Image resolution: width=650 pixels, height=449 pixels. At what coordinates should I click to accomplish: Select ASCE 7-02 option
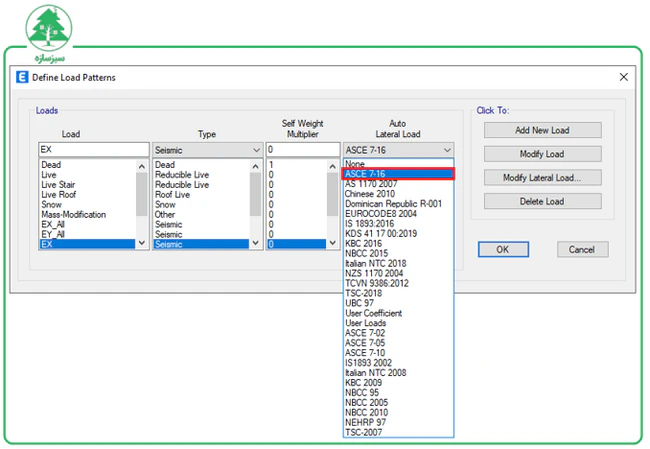(x=398, y=333)
